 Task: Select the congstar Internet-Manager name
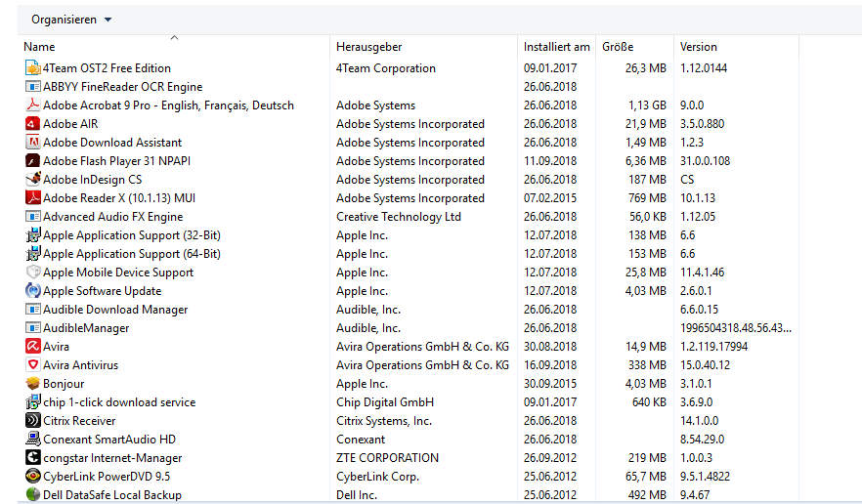112,458
